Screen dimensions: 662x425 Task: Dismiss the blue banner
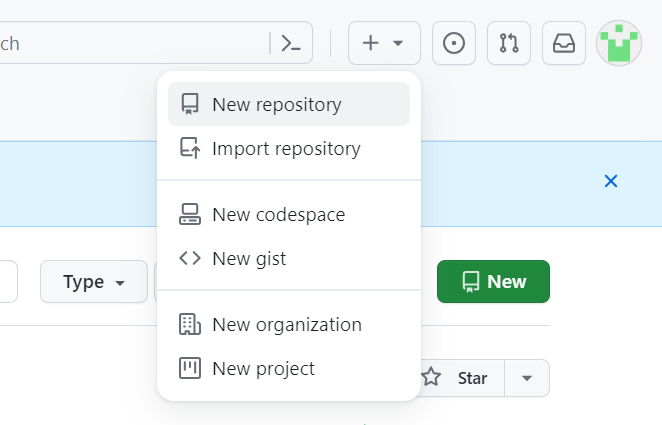point(611,181)
